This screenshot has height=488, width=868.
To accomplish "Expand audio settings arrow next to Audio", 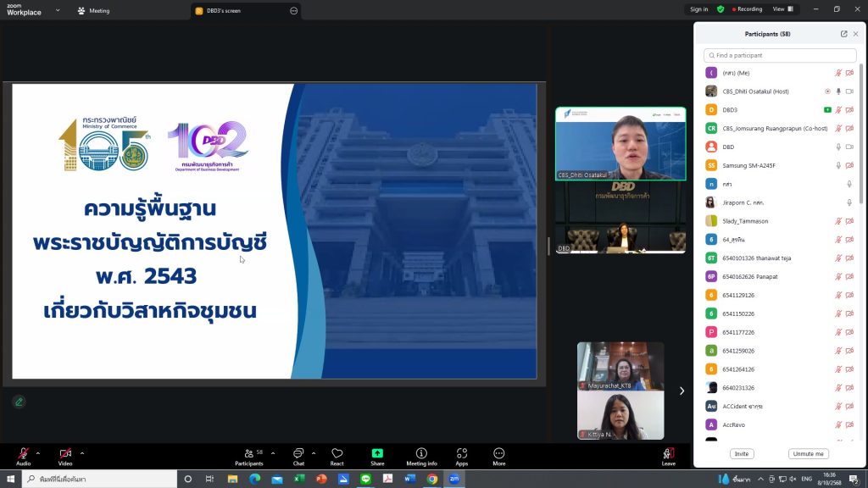I will (37, 453).
